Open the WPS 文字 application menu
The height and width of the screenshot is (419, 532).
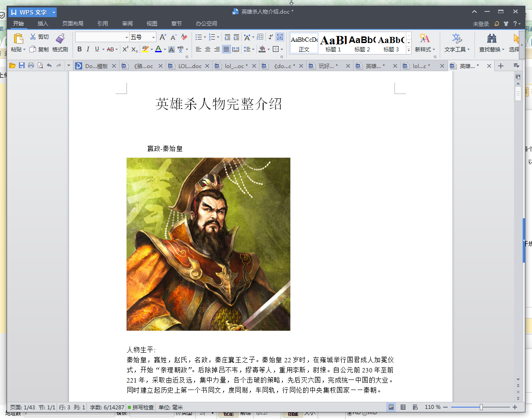pyautogui.click(x=32, y=12)
